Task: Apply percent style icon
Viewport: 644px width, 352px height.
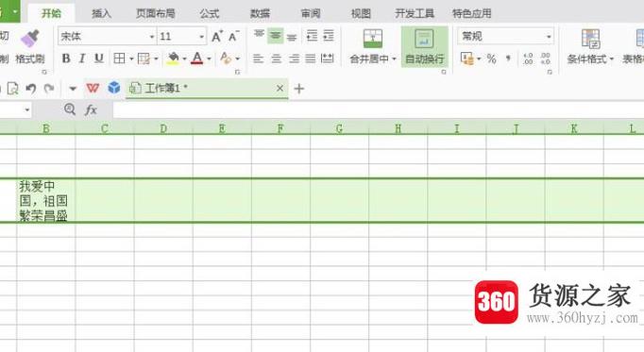Action: click(492, 59)
